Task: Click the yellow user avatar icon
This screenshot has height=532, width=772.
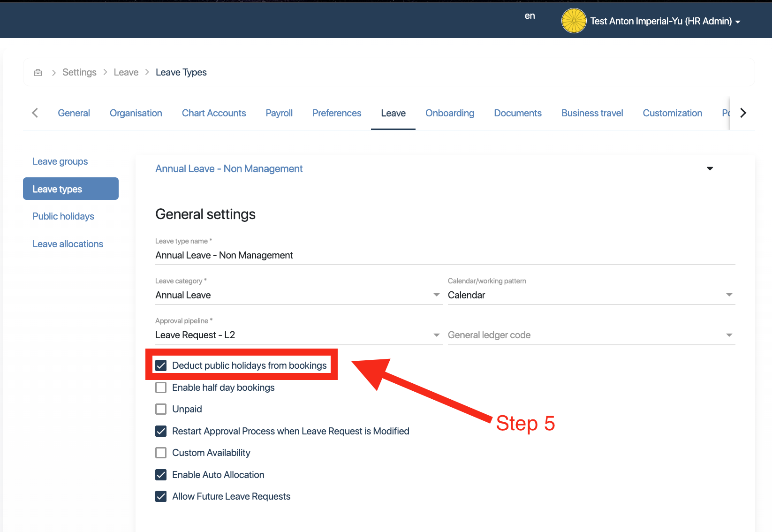Action: pyautogui.click(x=574, y=21)
